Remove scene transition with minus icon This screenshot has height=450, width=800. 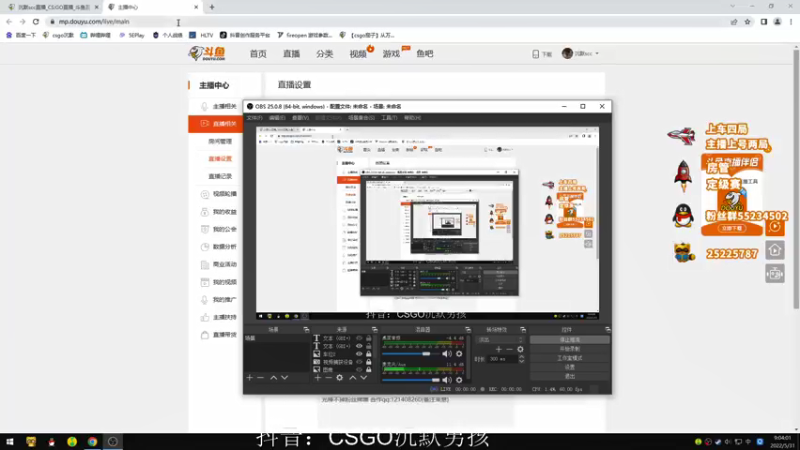509,349
